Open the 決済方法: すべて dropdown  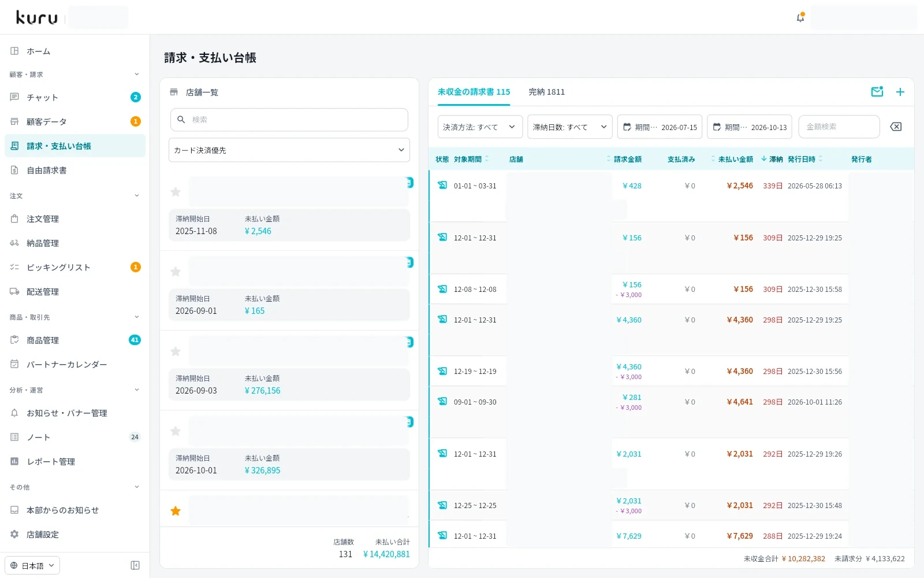point(480,127)
